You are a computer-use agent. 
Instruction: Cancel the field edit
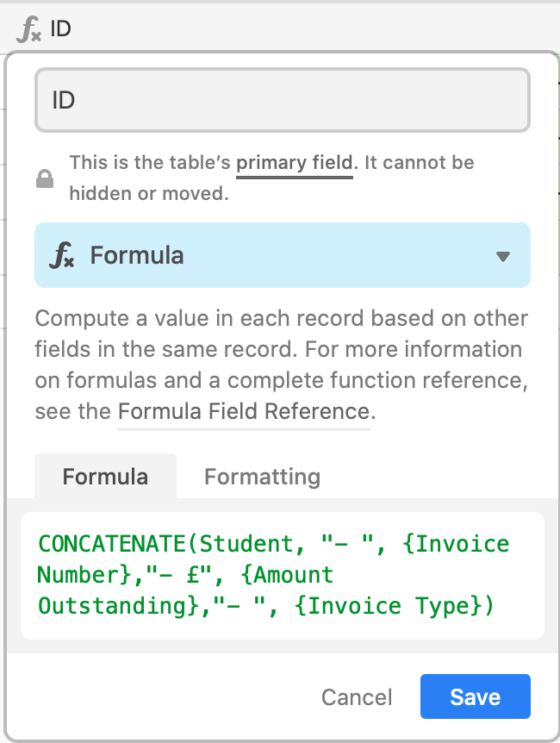click(x=357, y=697)
